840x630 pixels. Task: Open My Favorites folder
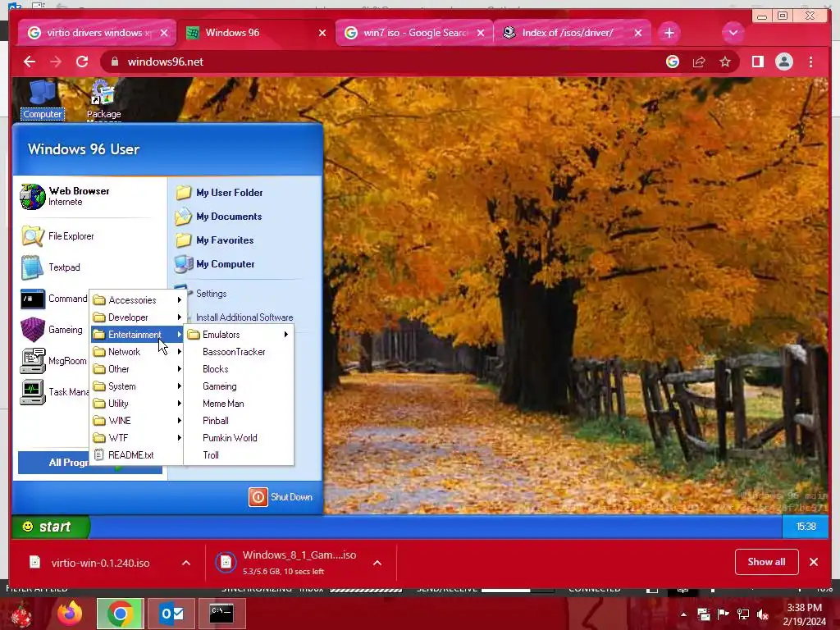pos(214,240)
